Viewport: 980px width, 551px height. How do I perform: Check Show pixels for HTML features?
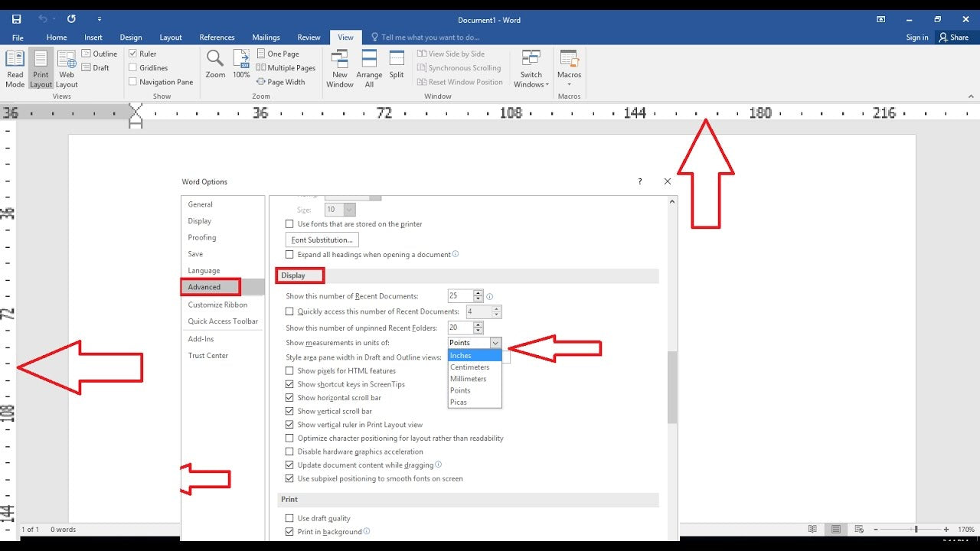[x=289, y=370]
